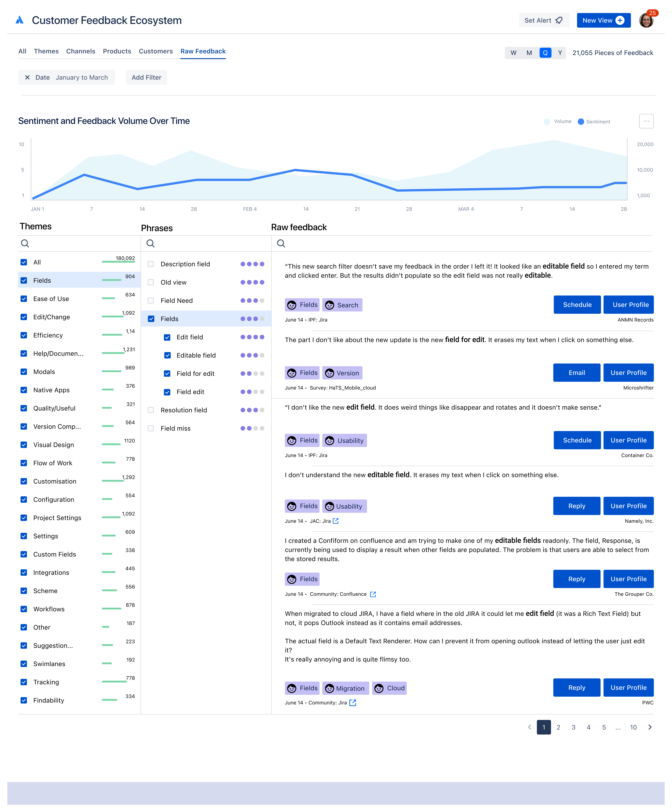Remove the Date filter with X icon
The width and height of the screenshot is (672, 812).
28,77
